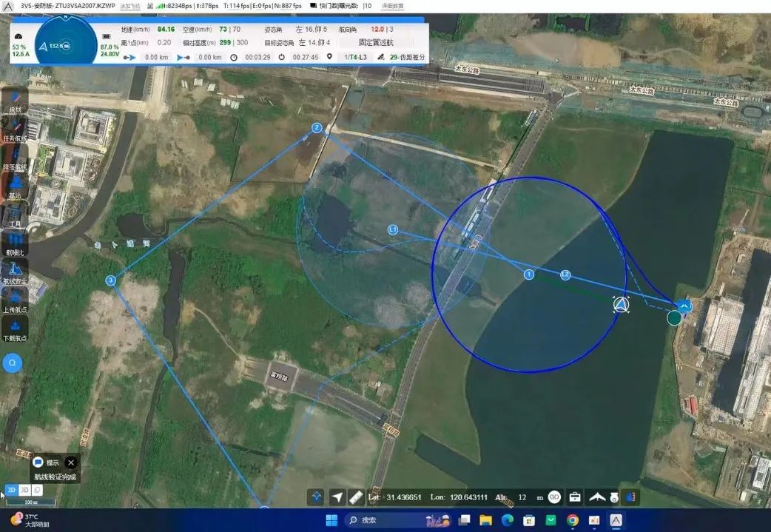
Task: Select the ruler measurement tool in bottom bar
Action: [356, 497]
